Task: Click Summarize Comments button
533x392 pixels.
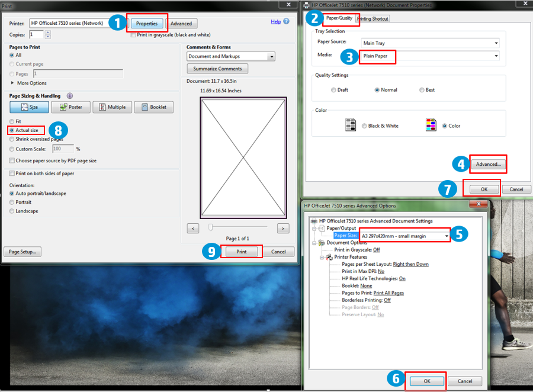Action: (x=217, y=69)
